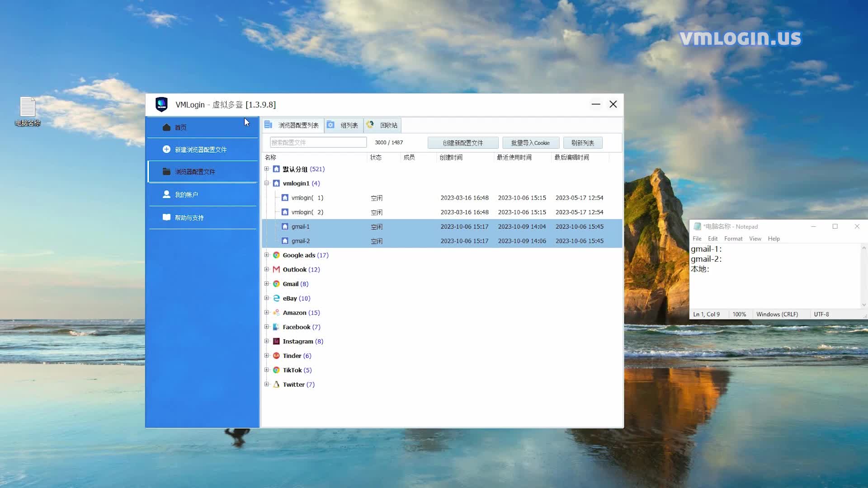Go to 首页 in the sidebar
The height and width of the screenshot is (488, 868).
coord(203,127)
